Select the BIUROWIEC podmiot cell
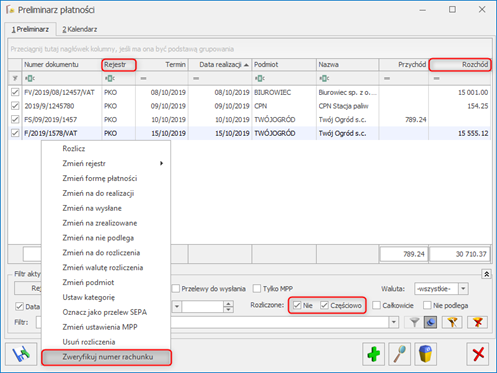 pos(284,92)
